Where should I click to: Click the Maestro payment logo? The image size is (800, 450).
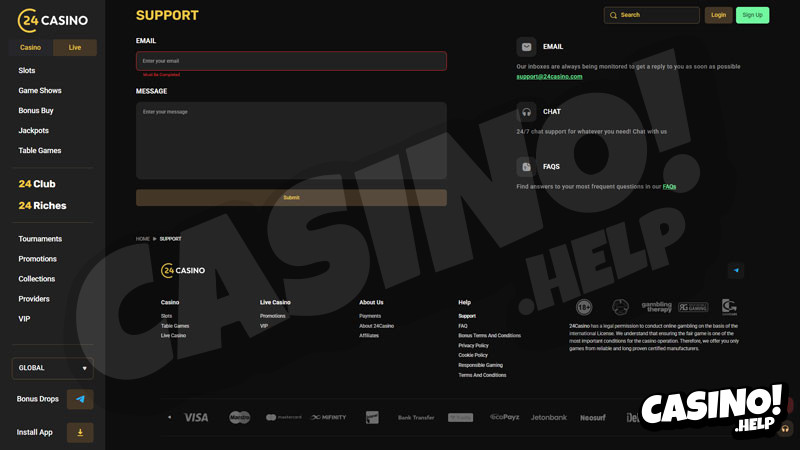(239, 417)
